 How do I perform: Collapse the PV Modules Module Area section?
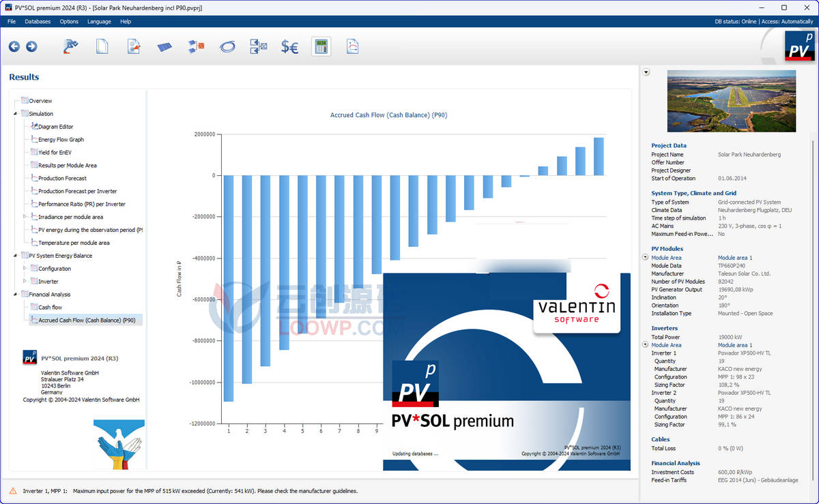coord(646,258)
